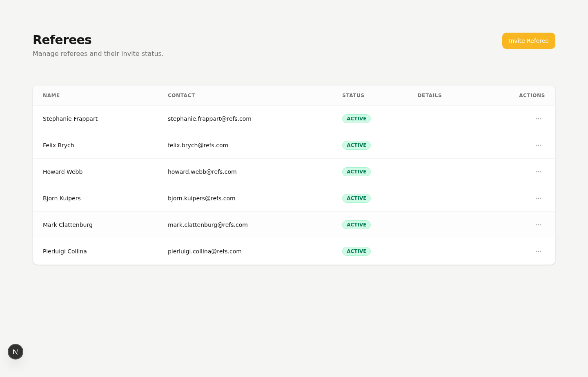This screenshot has width=588, height=377.
Task: Click the mark.clattenburg@refs.com email
Action: tap(208, 225)
